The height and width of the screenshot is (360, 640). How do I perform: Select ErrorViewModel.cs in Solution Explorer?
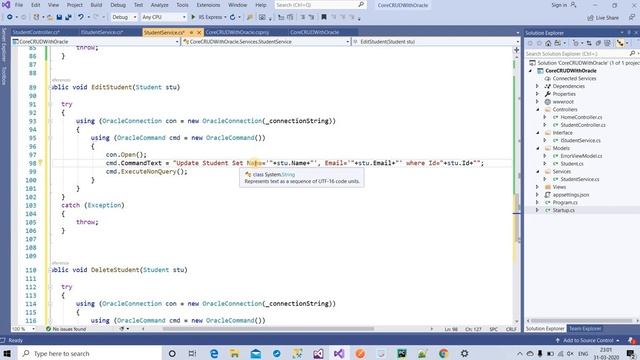[x=581, y=156]
